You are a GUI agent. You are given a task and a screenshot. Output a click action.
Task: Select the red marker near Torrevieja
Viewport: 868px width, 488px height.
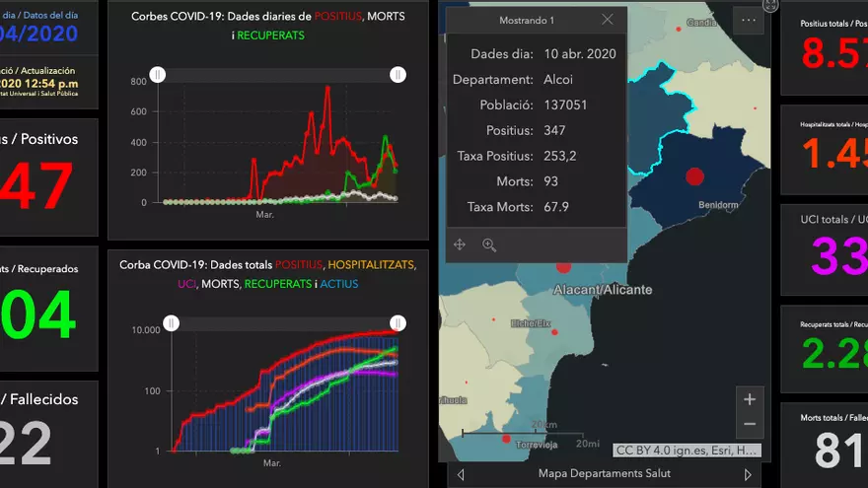point(506,439)
